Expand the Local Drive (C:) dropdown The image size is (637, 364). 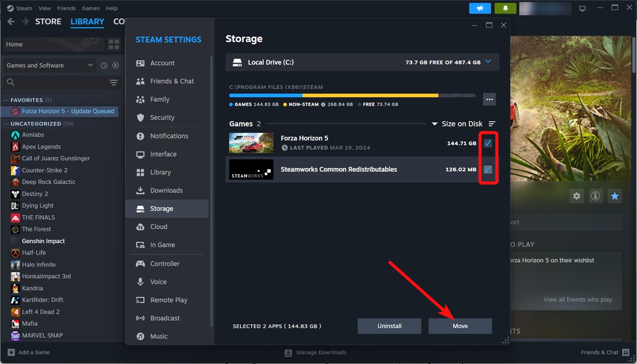(x=488, y=62)
